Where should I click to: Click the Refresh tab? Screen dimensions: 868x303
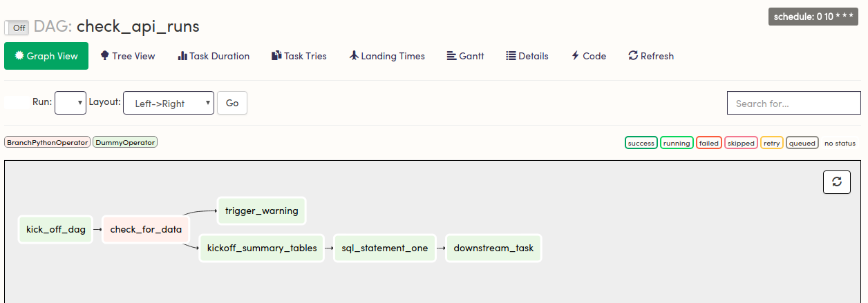click(x=651, y=56)
